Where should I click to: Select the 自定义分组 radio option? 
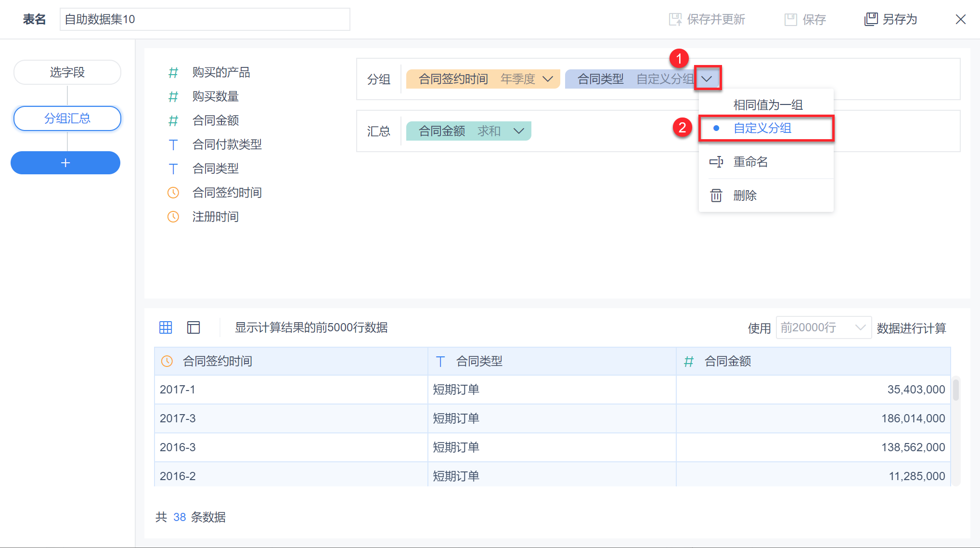(x=762, y=128)
